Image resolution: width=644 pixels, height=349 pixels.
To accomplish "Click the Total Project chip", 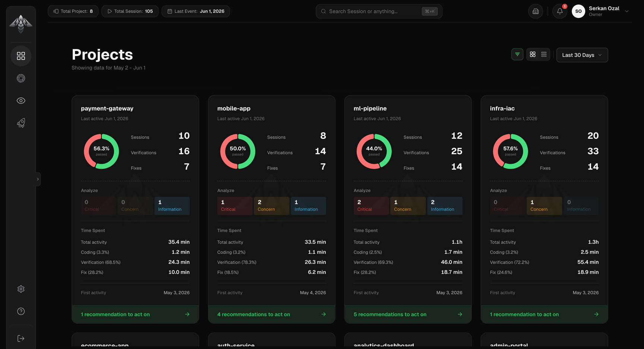I will 73,11.
